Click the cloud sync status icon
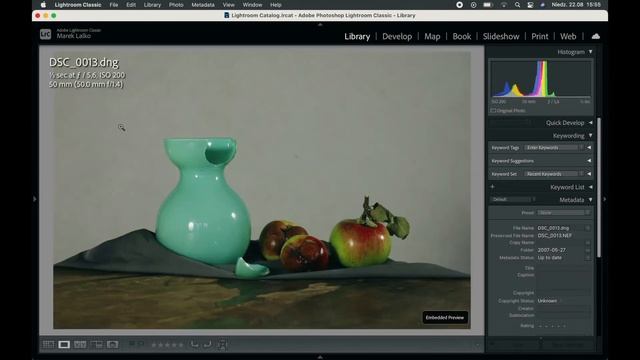Screen dimensions: 640x360 (596, 36)
